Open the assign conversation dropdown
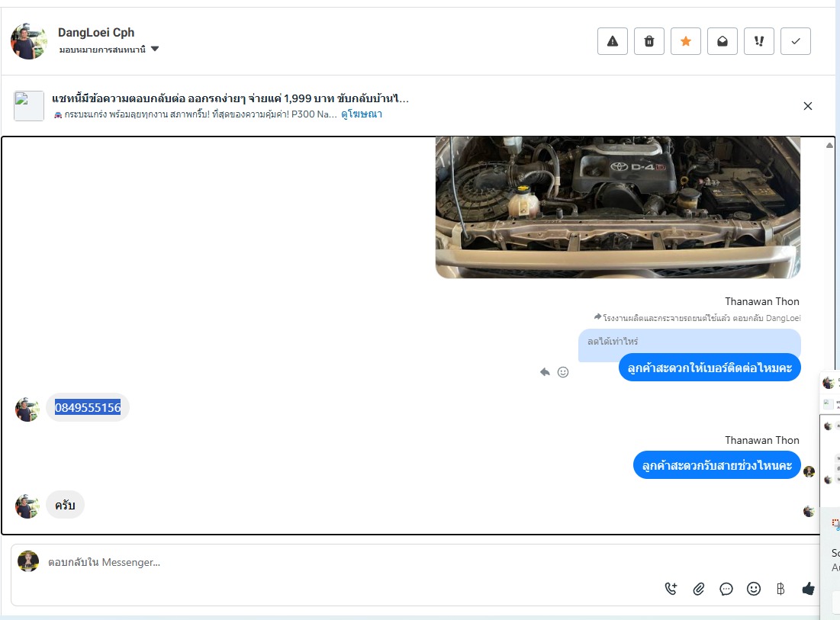Viewport: 840px width, 620px height. coord(109,50)
